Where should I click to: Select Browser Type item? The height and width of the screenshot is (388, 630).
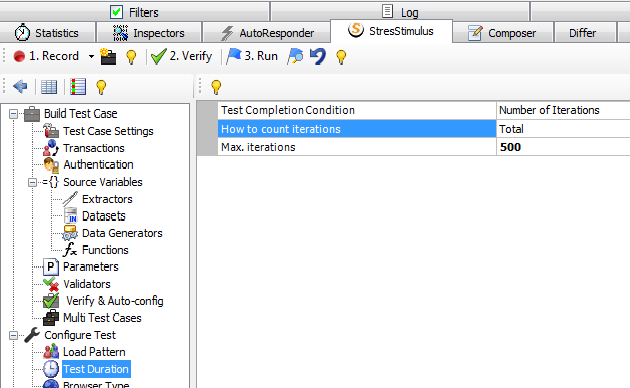(x=96, y=384)
